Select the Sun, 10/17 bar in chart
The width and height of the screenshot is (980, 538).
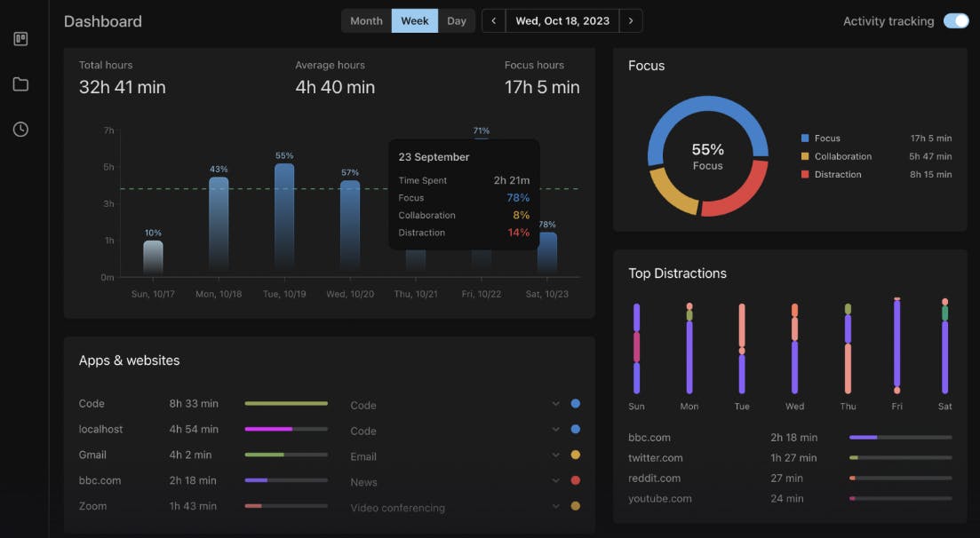(153, 257)
